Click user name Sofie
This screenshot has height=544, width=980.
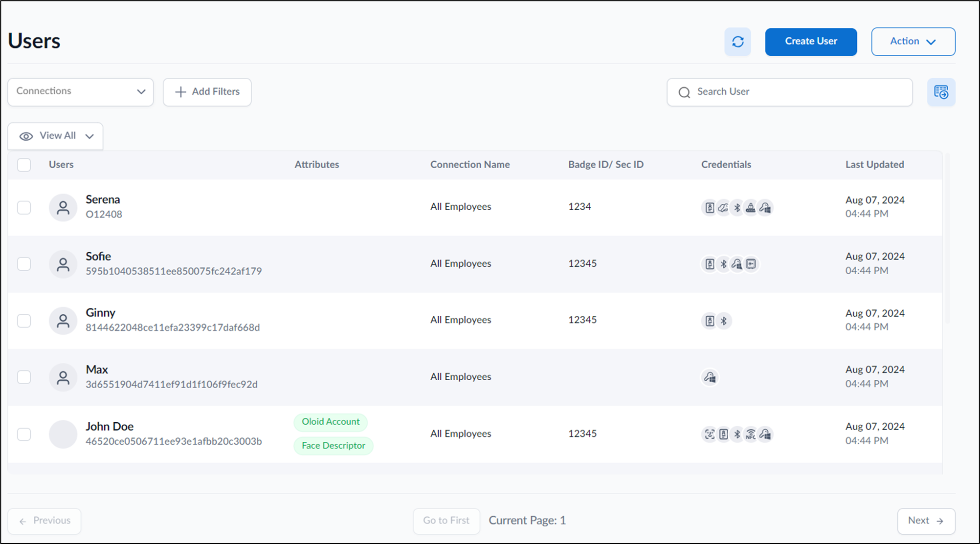click(98, 257)
